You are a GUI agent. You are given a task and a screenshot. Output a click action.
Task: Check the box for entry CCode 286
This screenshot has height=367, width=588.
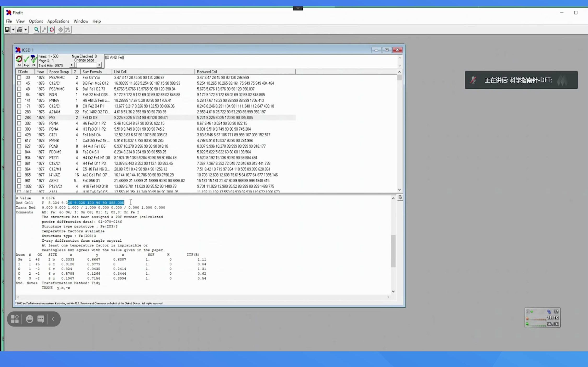(19, 118)
